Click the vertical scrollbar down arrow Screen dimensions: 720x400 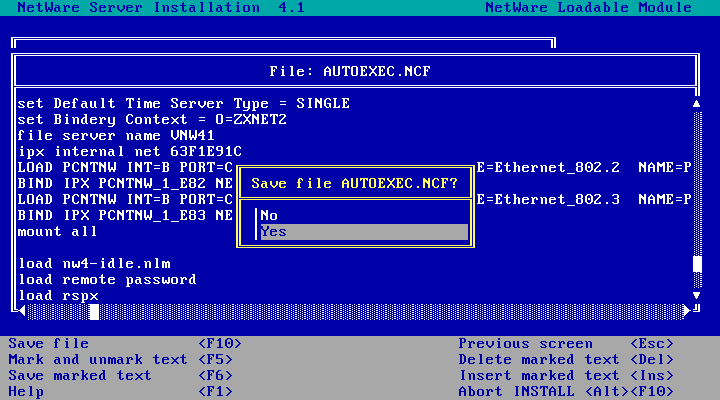point(697,295)
